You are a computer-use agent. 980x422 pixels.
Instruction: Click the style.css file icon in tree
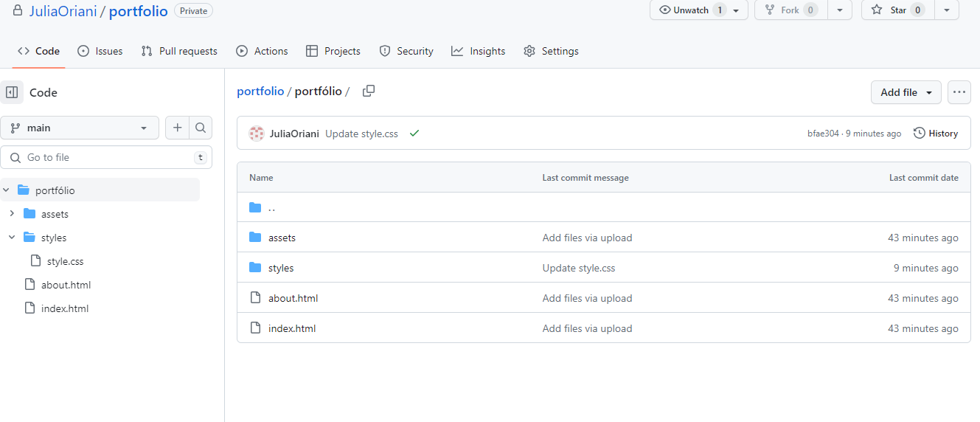coord(35,261)
